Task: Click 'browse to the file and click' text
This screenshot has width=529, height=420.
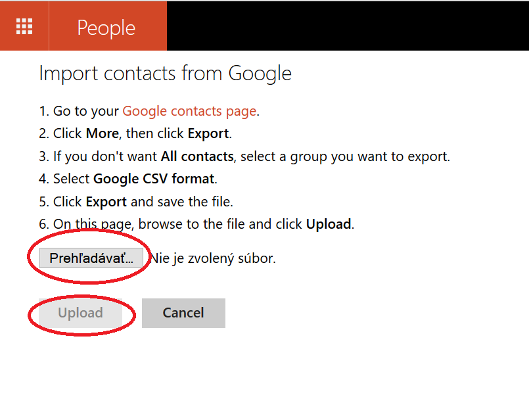Action: (220, 224)
